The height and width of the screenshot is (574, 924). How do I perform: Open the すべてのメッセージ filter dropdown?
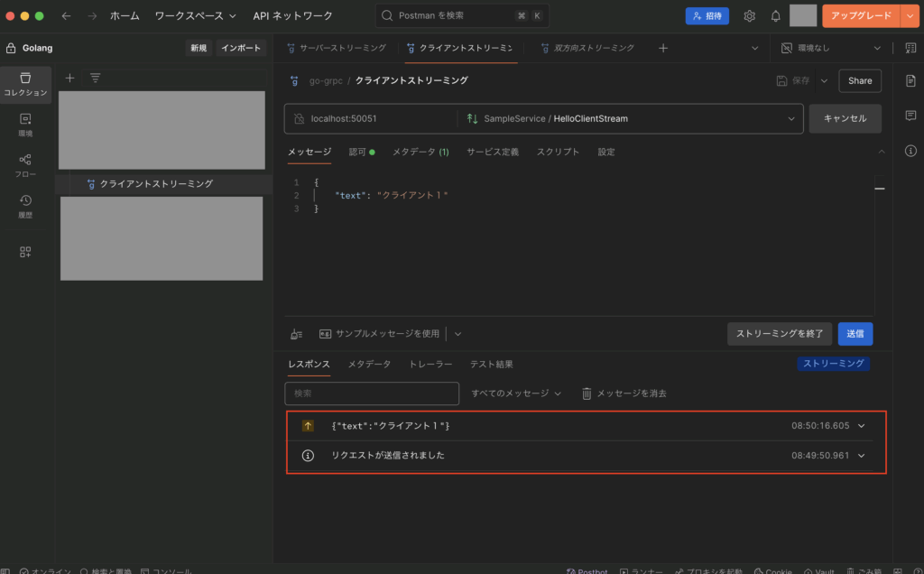pyautogui.click(x=515, y=393)
